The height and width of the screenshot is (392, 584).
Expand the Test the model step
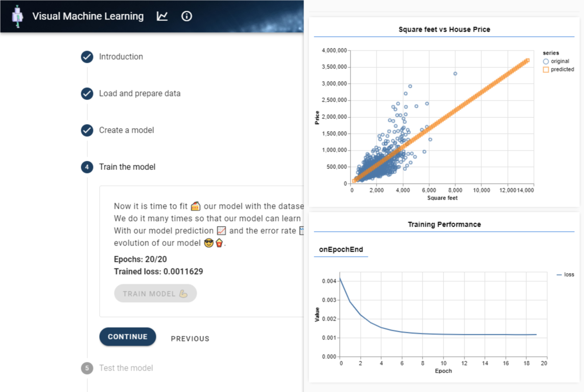click(x=126, y=368)
